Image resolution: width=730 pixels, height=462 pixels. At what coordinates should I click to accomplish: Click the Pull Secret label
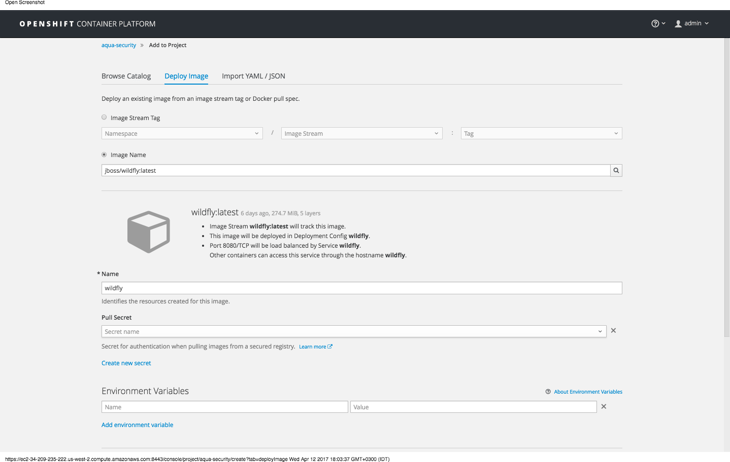pos(116,317)
